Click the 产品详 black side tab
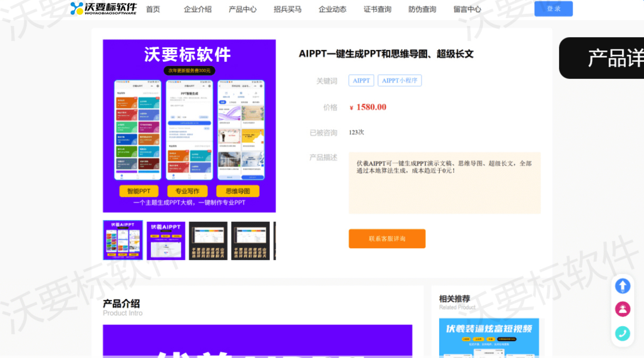644x358 pixels. pos(602,58)
